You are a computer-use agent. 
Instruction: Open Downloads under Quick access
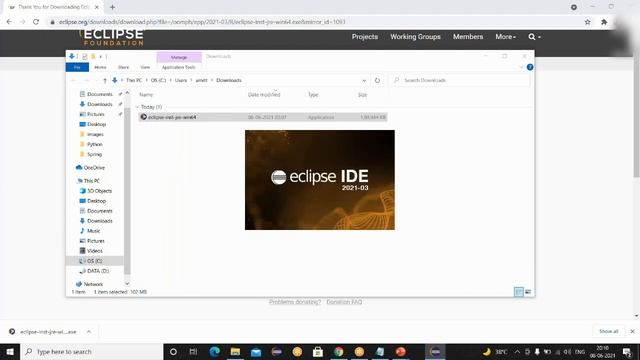pyautogui.click(x=100, y=104)
